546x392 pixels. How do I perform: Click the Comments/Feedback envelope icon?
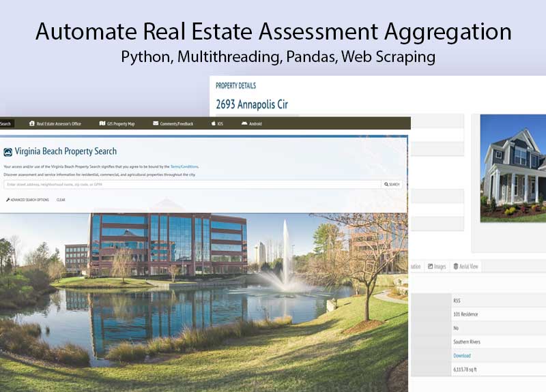click(156, 124)
